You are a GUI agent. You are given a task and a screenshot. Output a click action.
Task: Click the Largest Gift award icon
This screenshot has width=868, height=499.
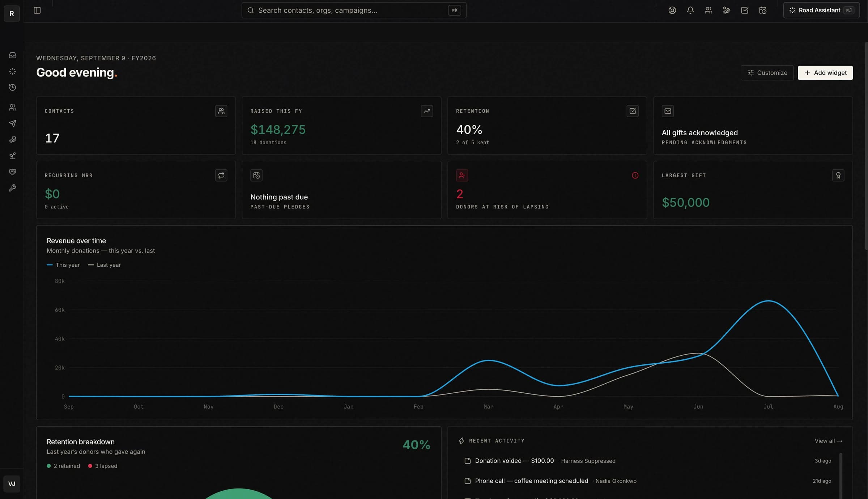click(x=838, y=176)
